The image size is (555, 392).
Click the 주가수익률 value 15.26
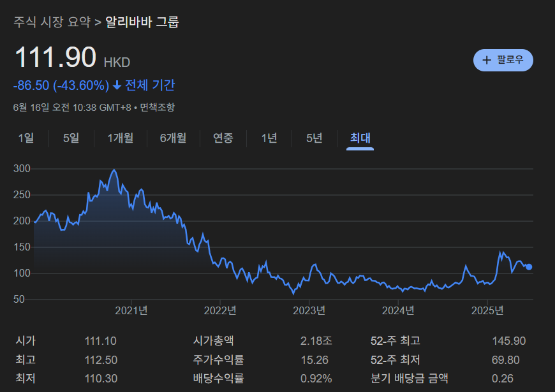point(314,360)
